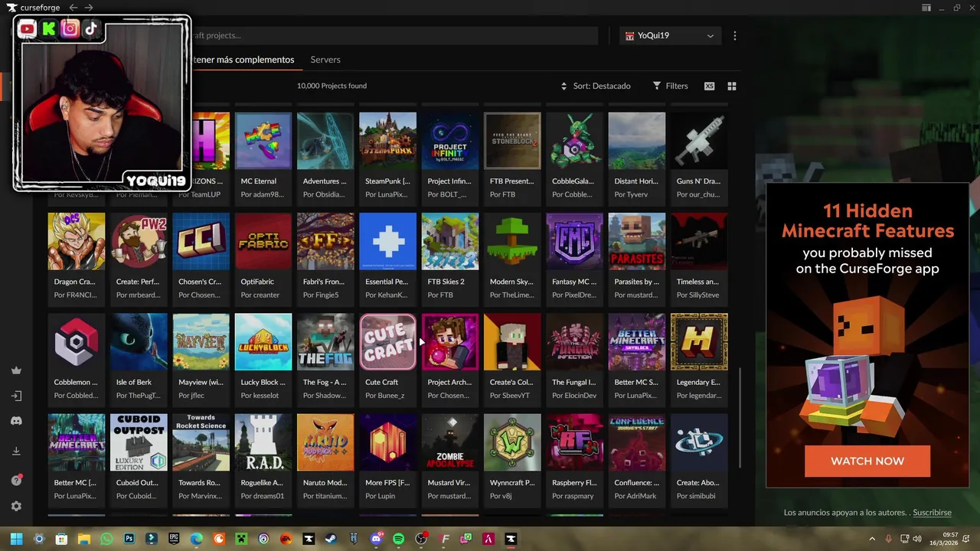Open Spotify from the taskbar
The width and height of the screenshot is (980, 551).
[x=398, y=539]
